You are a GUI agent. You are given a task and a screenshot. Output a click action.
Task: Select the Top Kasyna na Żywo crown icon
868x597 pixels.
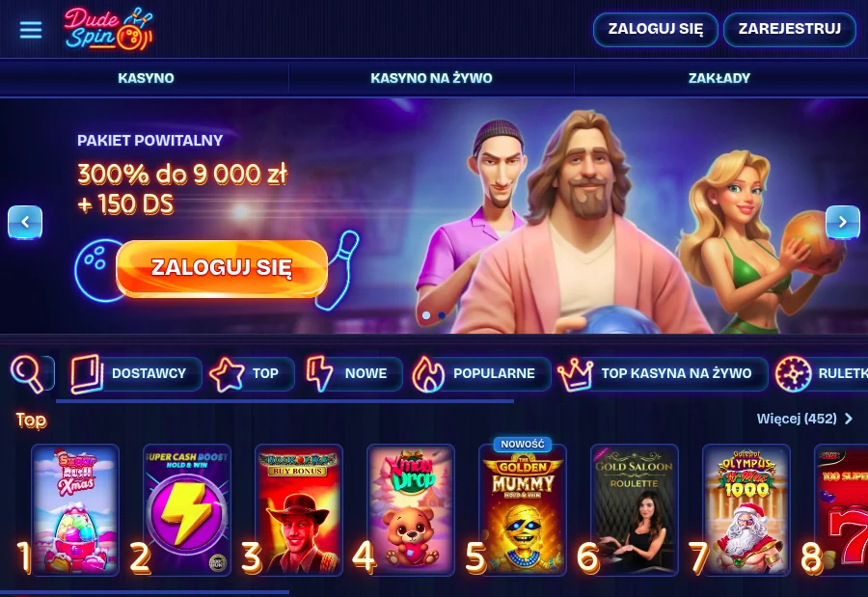[x=575, y=374]
